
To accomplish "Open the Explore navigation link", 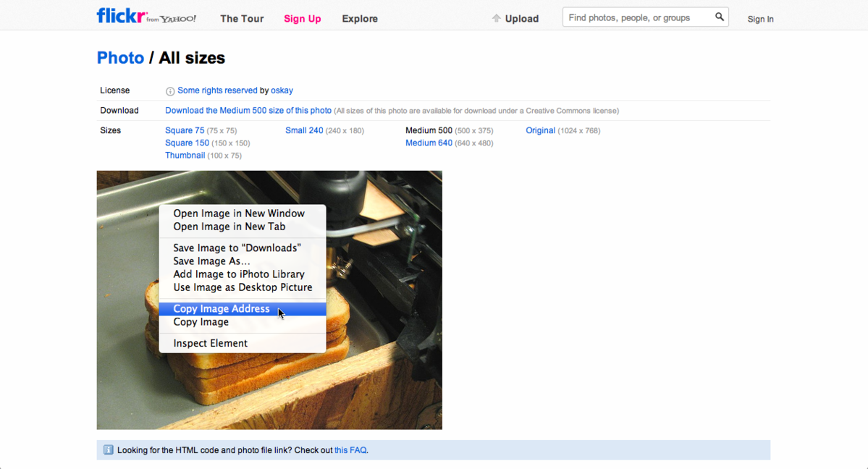I will (x=360, y=19).
